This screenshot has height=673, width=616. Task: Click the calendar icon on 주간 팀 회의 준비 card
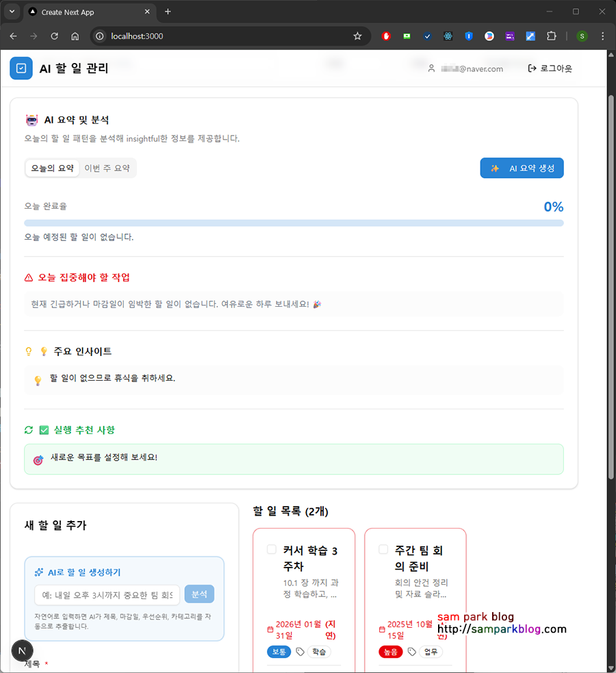click(382, 630)
